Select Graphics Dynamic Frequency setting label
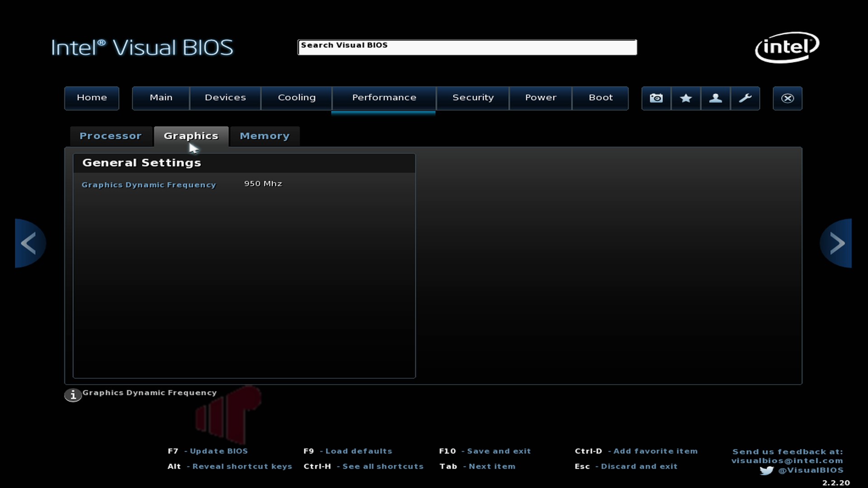 tap(149, 185)
